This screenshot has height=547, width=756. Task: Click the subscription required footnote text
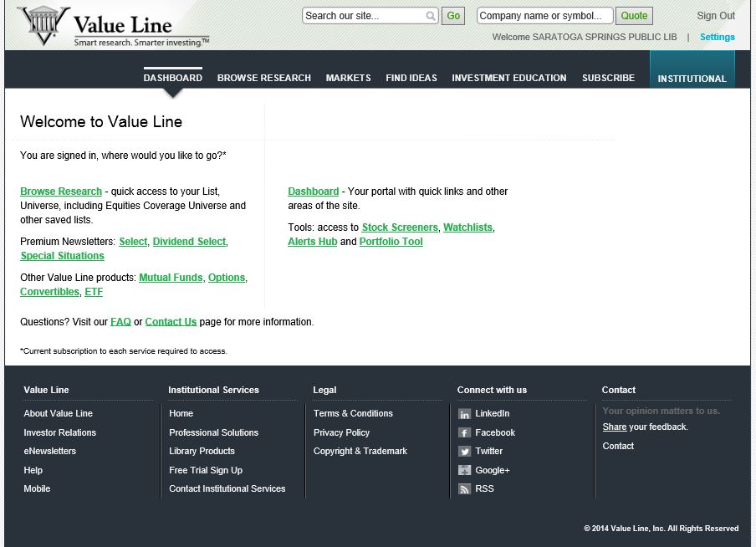click(x=124, y=351)
